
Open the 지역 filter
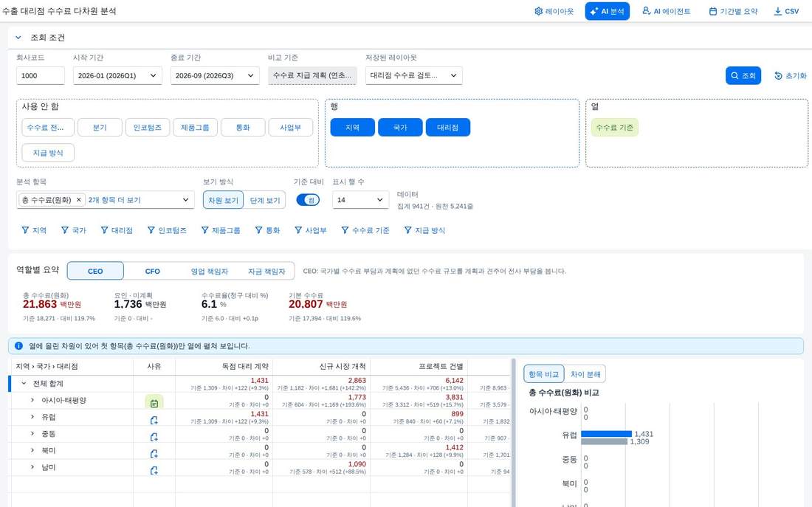34,230
